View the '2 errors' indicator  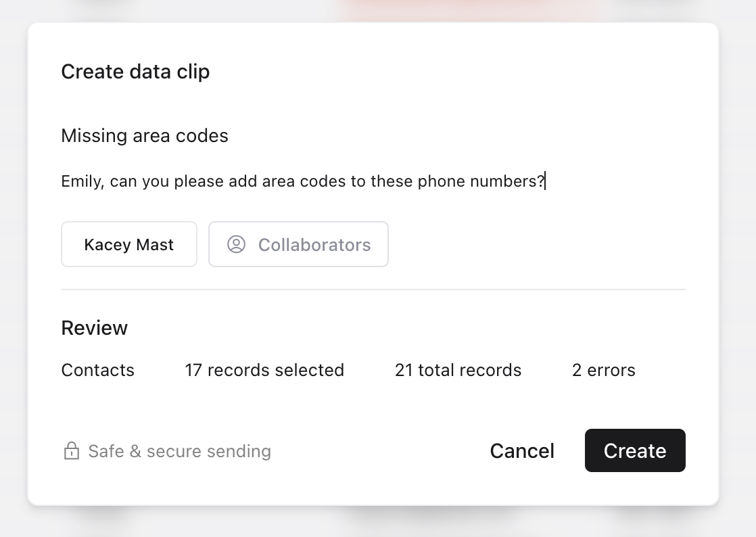click(603, 371)
